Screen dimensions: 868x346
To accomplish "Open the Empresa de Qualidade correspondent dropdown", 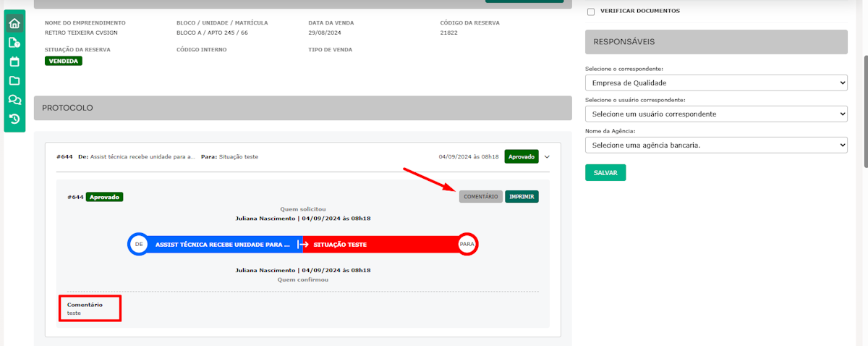I will coord(716,83).
